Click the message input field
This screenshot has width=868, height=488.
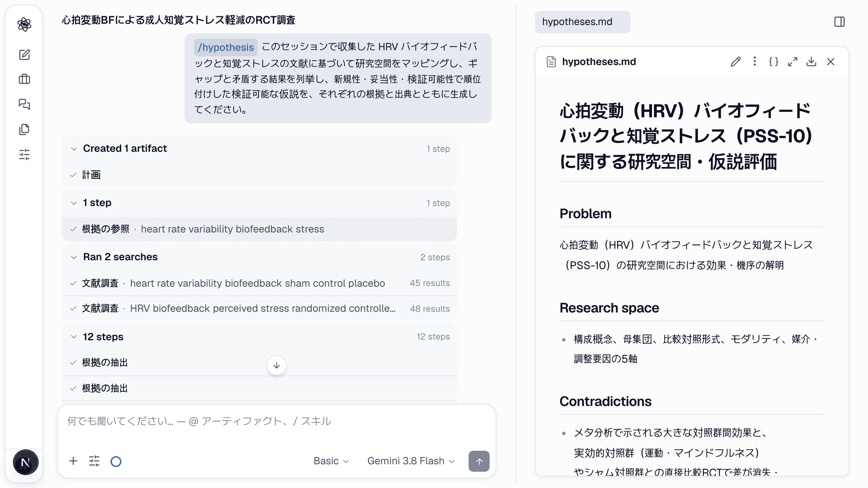pyautogui.click(x=277, y=421)
